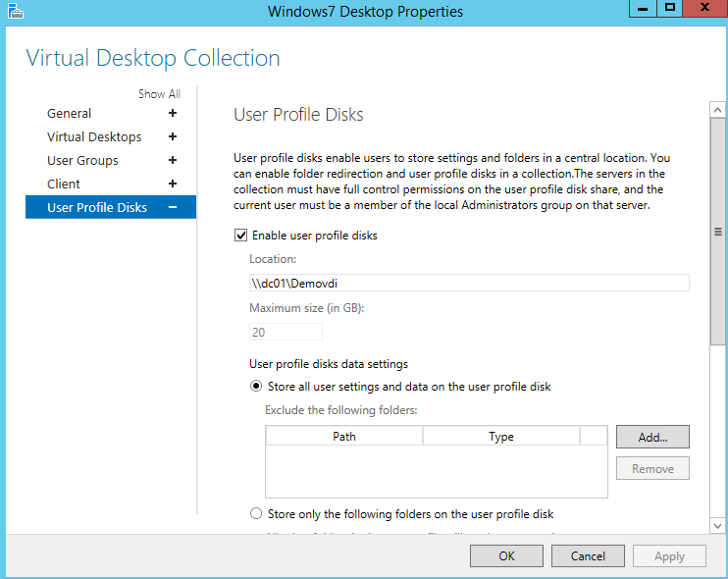This screenshot has width=728, height=579.
Task: Click the Path column header
Action: tap(343, 437)
